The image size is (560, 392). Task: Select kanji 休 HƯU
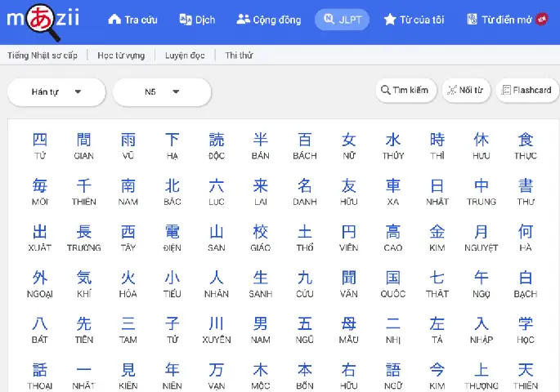[481, 146]
